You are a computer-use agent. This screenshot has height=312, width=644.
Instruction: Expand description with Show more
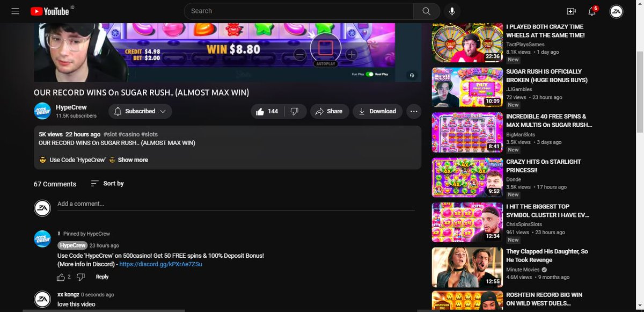point(133,160)
